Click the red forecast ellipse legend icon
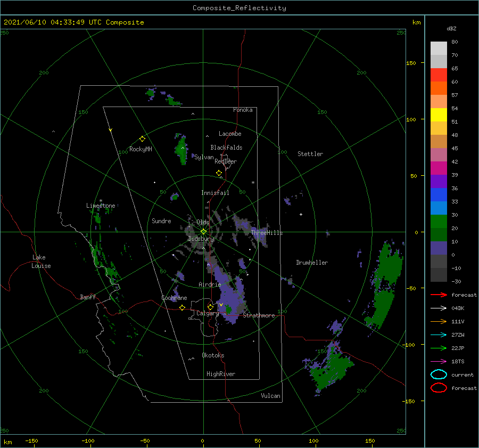The height and width of the screenshot is (448, 479). pos(439,388)
